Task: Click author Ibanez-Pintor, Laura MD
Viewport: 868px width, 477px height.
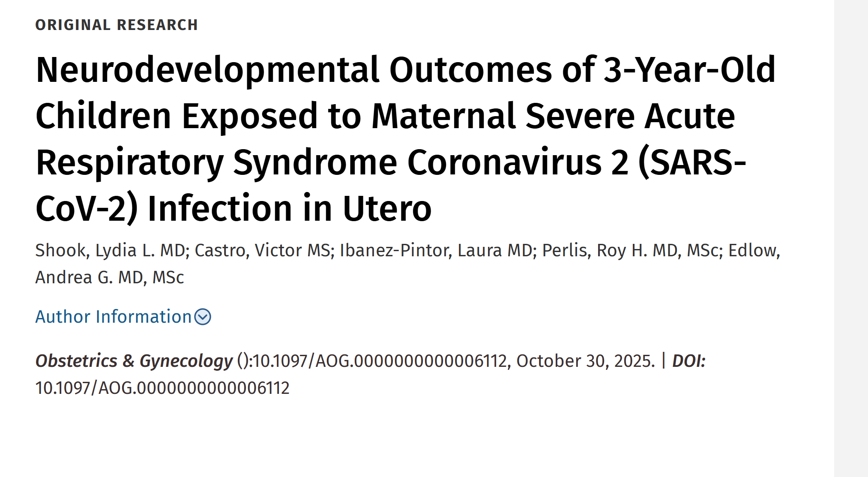Action: click(x=436, y=250)
